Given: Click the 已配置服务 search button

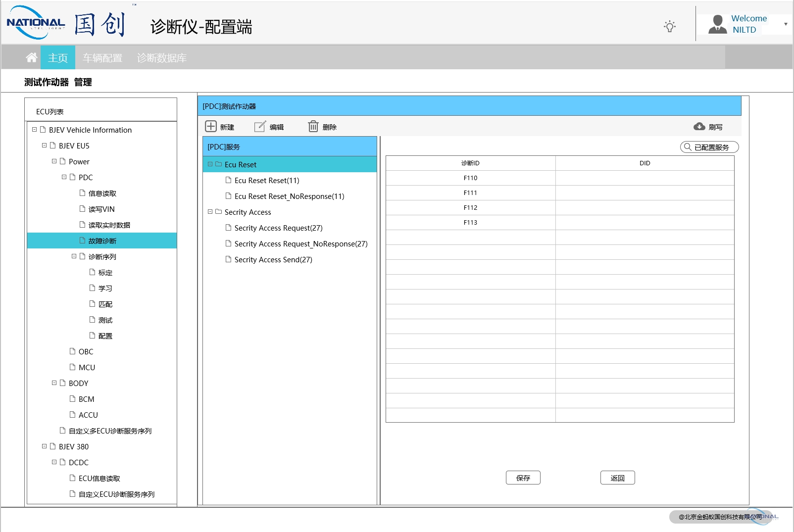Looking at the screenshot, I should (x=709, y=147).
